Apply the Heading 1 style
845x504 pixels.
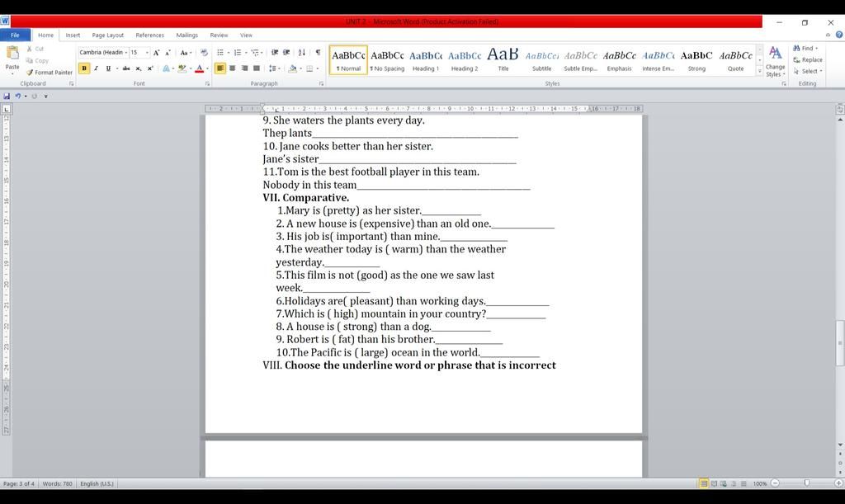pos(426,60)
